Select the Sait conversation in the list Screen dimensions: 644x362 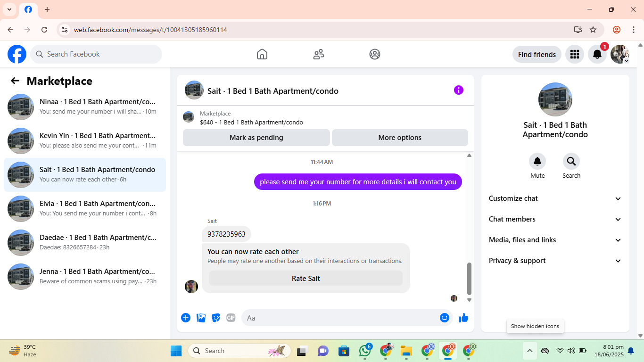coord(85,175)
